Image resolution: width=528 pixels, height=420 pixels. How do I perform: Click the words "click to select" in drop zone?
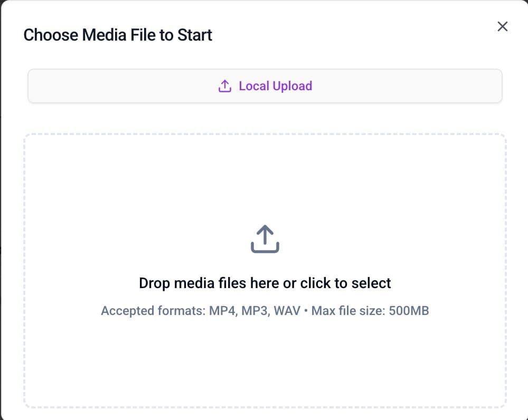tap(345, 283)
